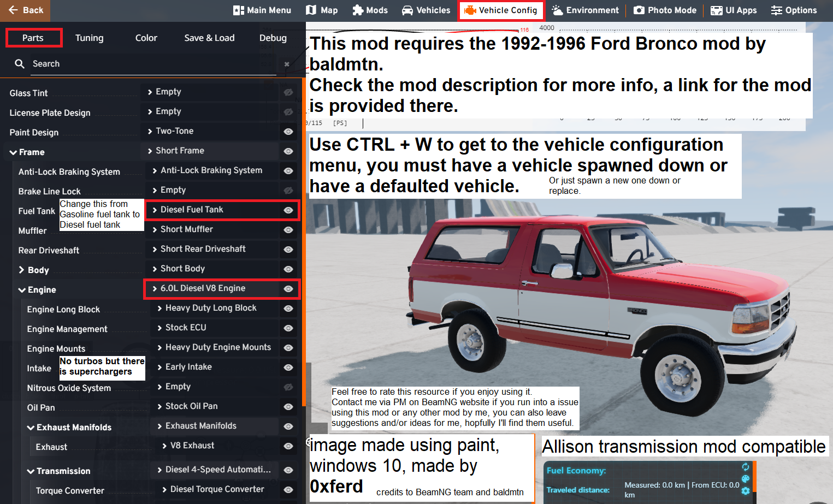Toggle visibility eye for Heavy Duty Engine Mounts
Screen dimensions: 833x504
pos(288,348)
